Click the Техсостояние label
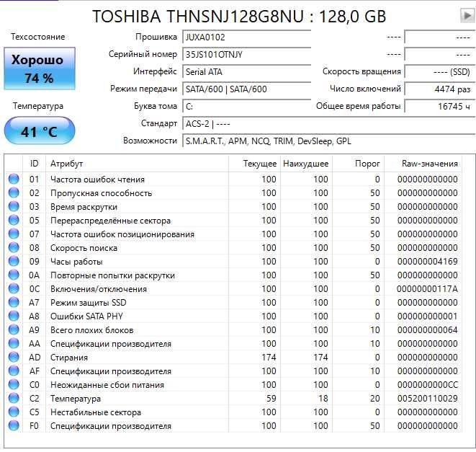476x452 pixels. pyautogui.click(x=38, y=37)
